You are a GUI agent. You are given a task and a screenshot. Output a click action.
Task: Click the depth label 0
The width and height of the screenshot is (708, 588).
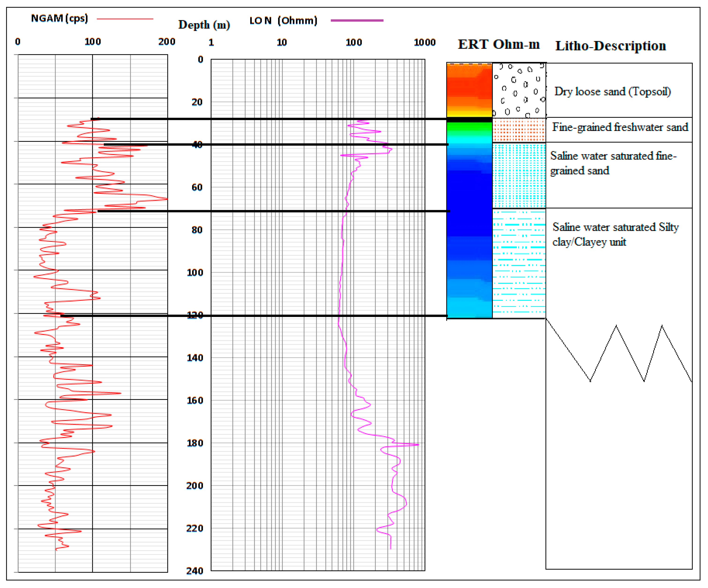click(x=201, y=60)
